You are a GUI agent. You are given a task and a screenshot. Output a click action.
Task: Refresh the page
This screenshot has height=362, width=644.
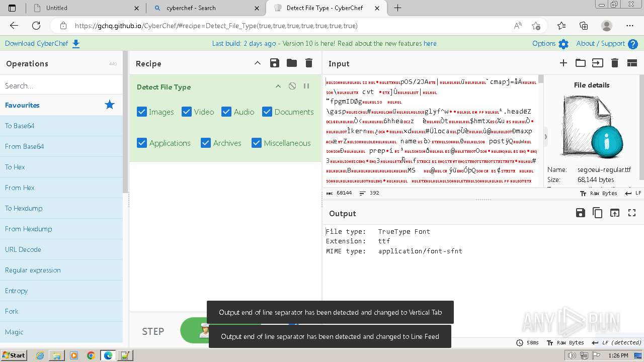pyautogui.click(x=36, y=26)
